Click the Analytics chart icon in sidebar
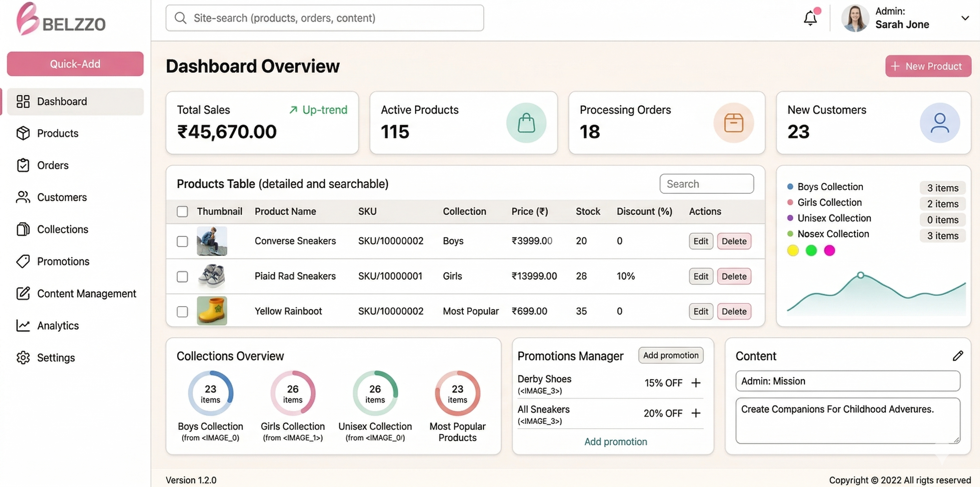The width and height of the screenshot is (980, 487). pyautogui.click(x=23, y=325)
